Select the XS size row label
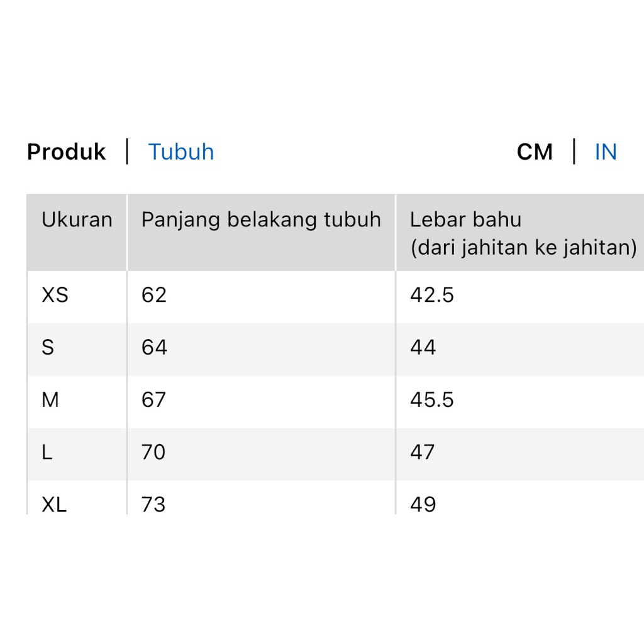 point(55,295)
